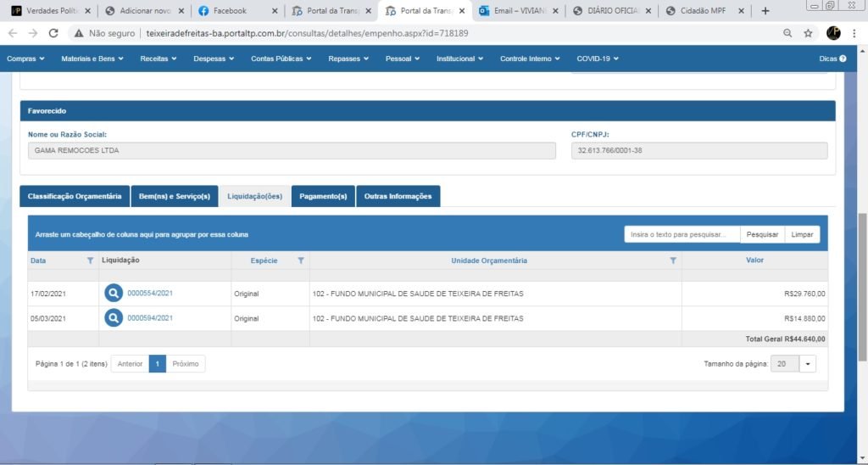Click the search text input field
Image resolution: width=868 pixels, height=465 pixels.
point(682,234)
